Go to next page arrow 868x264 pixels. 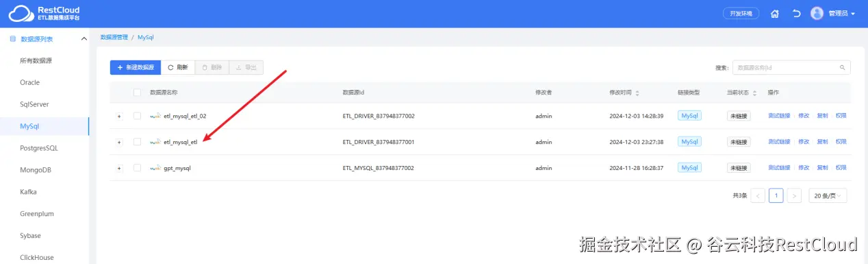tap(794, 195)
